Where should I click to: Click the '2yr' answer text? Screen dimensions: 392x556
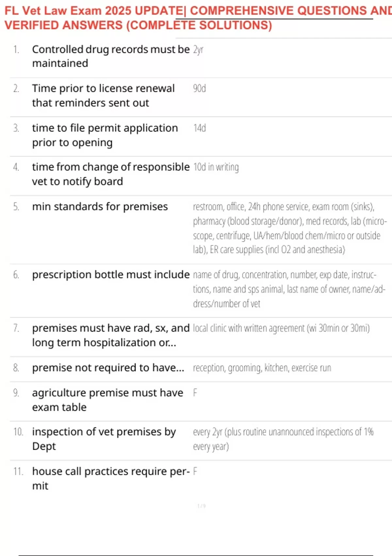coord(198,50)
